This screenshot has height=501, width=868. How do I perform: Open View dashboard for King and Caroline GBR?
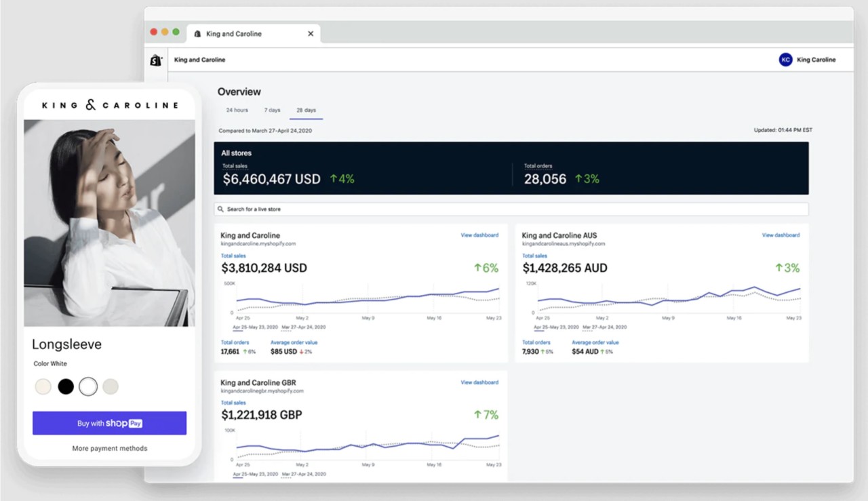coord(479,382)
